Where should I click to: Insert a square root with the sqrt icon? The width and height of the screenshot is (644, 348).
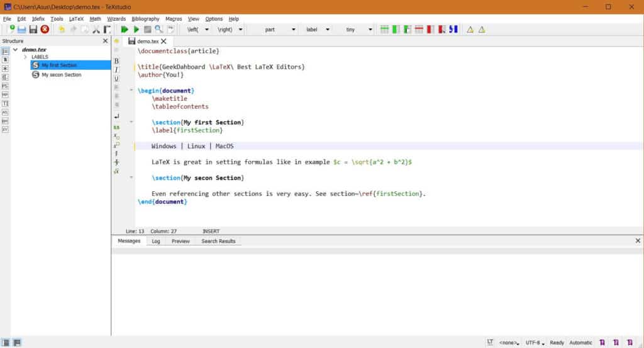click(116, 171)
